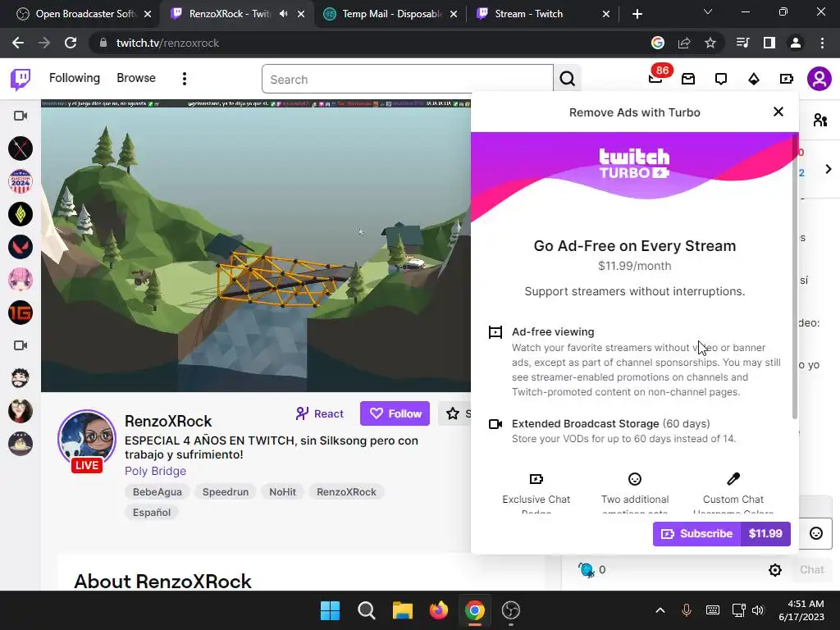Viewport: 840px width, 630px height.
Task: Expand the followed channels sidebar camera icon
Action: (21, 116)
